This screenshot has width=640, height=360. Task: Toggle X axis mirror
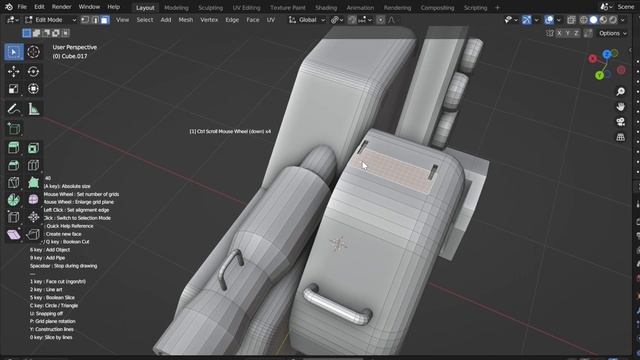tap(559, 33)
